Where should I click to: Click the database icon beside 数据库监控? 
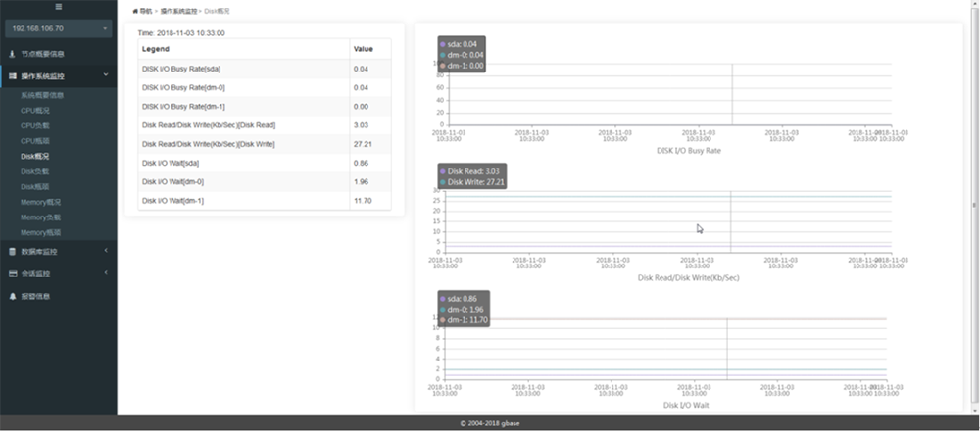pyautogui.click(x=13, y=252)
